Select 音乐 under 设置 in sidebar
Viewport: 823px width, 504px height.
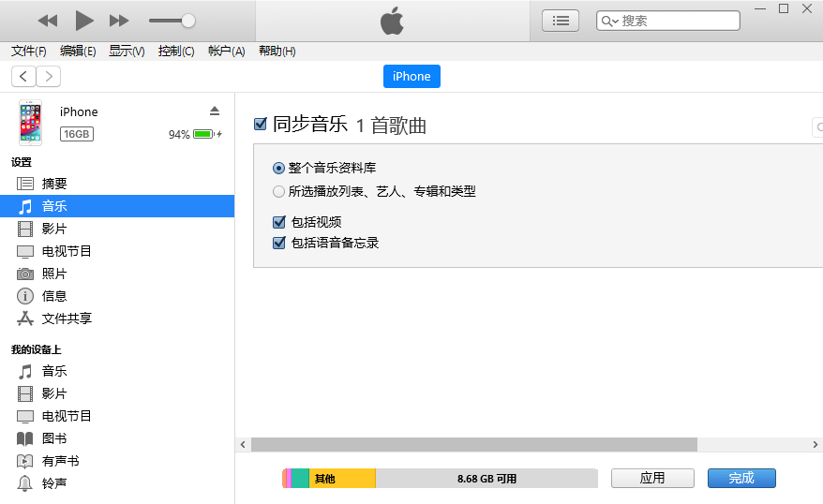point(117,206)
